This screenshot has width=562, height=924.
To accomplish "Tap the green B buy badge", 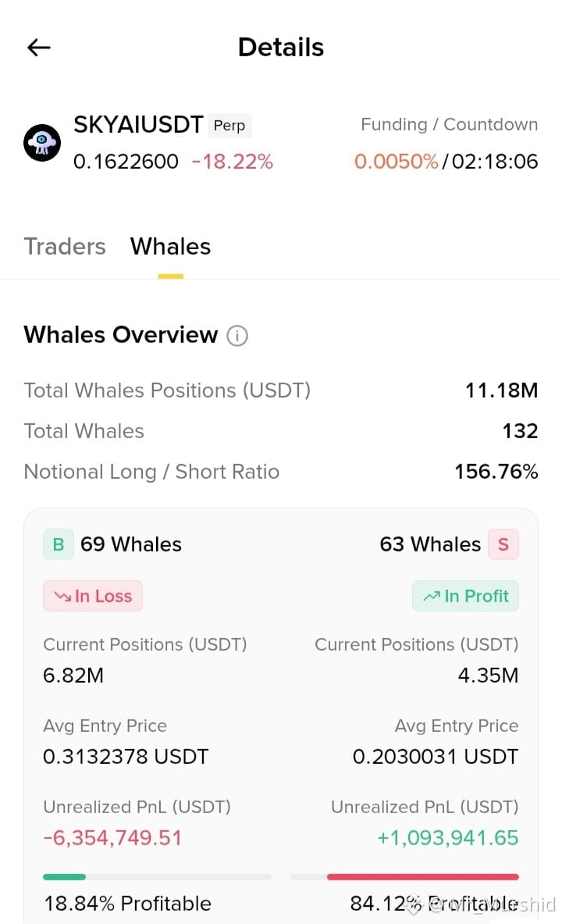I will [59, 544].
